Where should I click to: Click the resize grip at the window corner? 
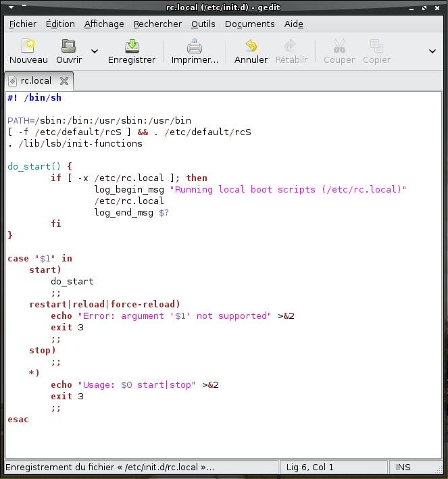pos(439,470)
